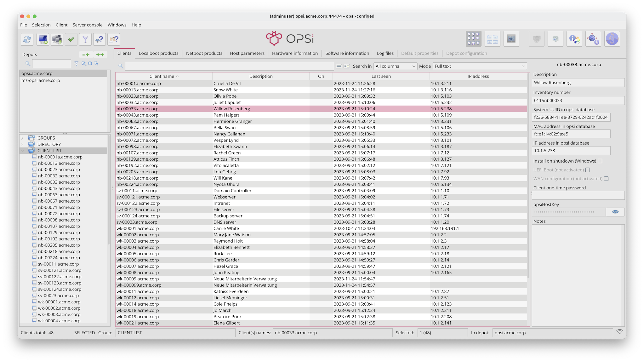Click the globe with small paragraph sign icon
The width and height of the screenshot is (644, 362).
(593, 39)
